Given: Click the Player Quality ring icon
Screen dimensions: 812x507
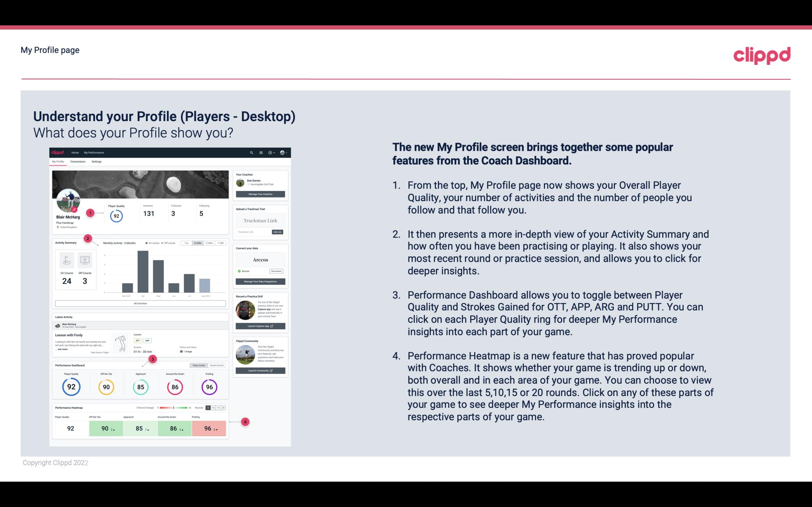Looking at the screenshot, I should click(71, 386).
